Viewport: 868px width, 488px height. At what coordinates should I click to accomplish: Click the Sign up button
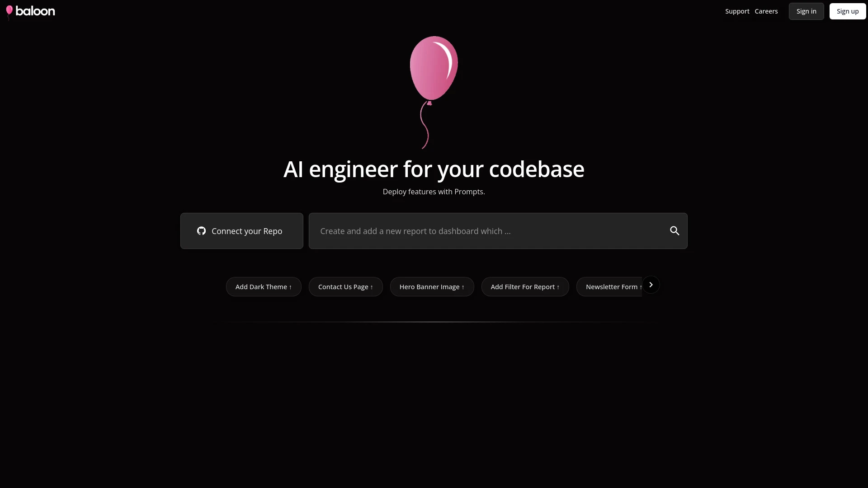pos(848,11)
